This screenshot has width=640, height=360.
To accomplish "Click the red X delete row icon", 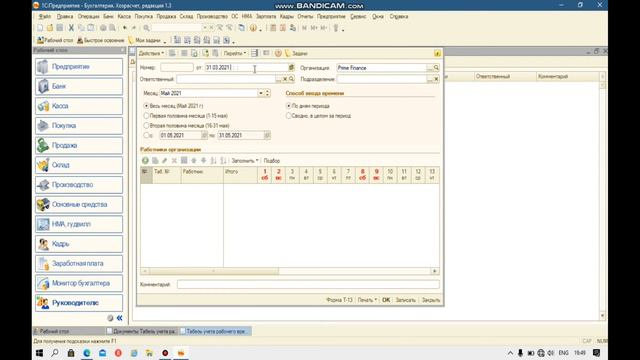I will tap(174, 161).
